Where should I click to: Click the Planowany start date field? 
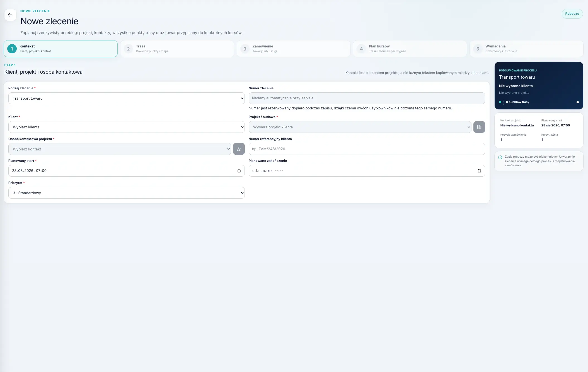(x=127, y=171)
